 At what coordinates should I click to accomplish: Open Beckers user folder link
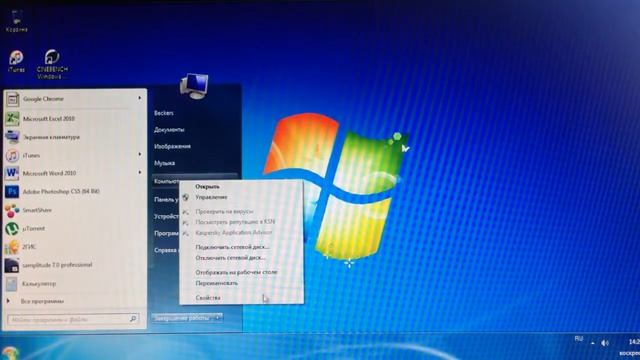click(164, 113)
